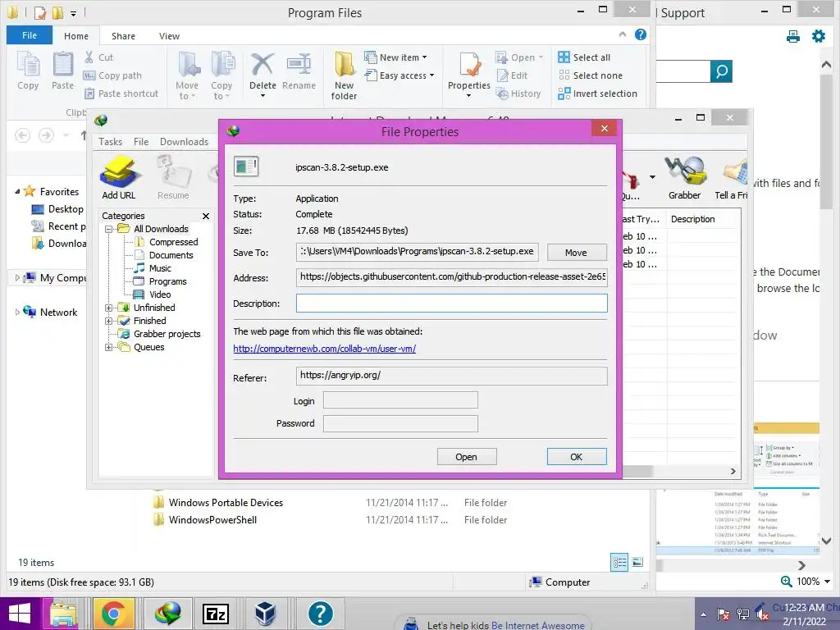Open the New item dropdown

pos(396,57)
